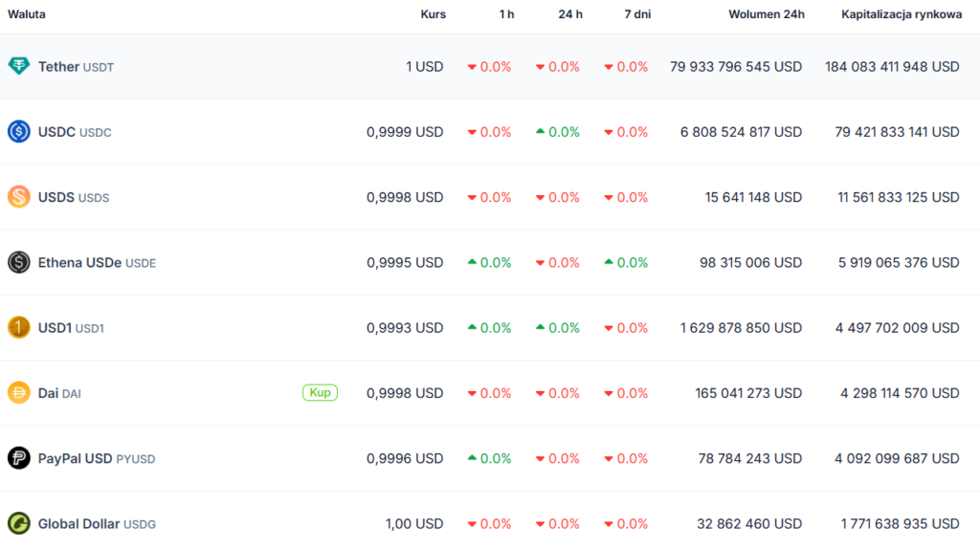Click the USDC coin logo icon
Viewport: 980px width, 549px height.
tap(19, 132)
